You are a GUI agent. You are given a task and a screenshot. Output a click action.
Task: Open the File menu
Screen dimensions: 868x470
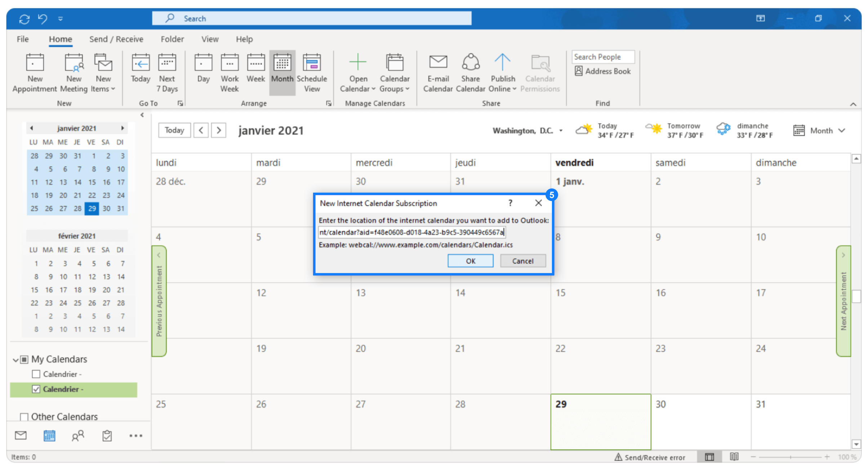coord(23,39)
